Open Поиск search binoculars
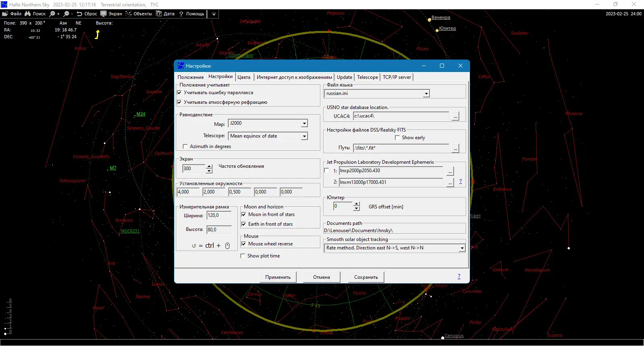The width and height of the screenshot is (644, 346). tap(28, 14)
